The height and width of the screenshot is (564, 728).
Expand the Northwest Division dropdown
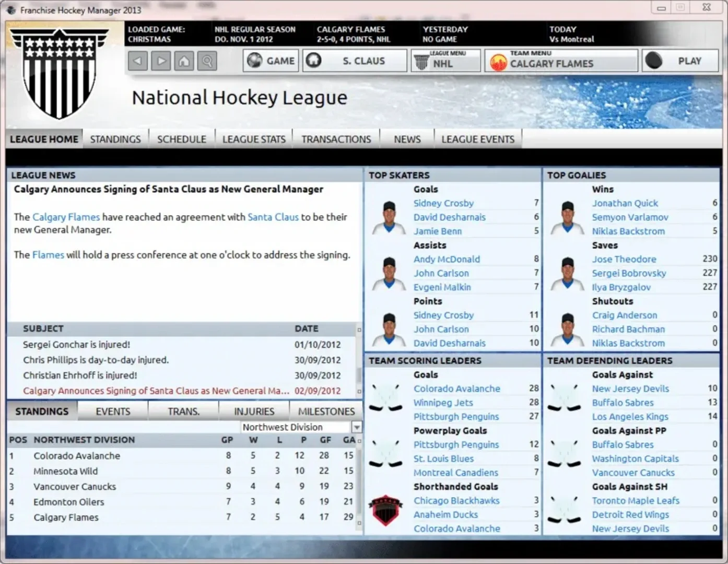click(357, 427)
